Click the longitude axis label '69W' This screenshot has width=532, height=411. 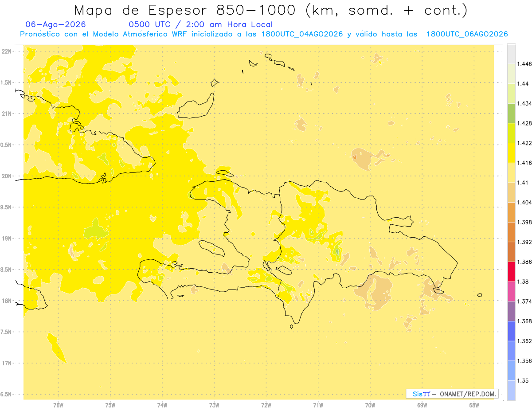point(422,405)
